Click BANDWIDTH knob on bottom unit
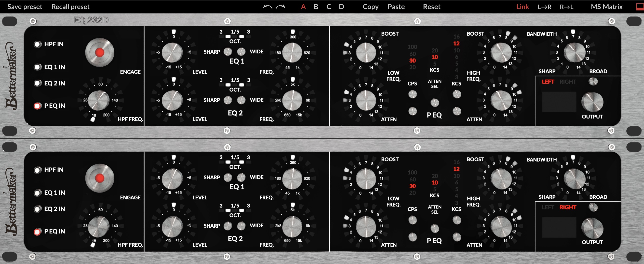The width and height of the screenshot is (644, 264). click(574, 178)
